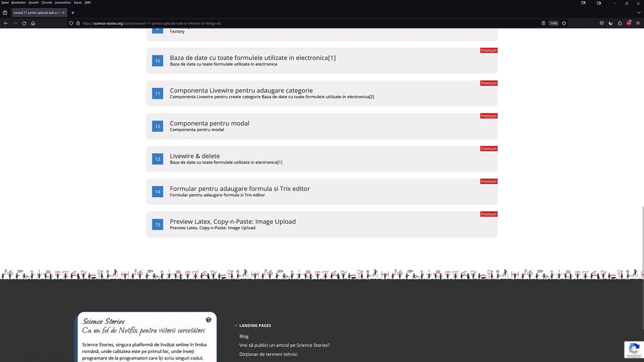
Task: Open lesson 10 Baza de date cu toate formulele
Action: [x=322, y=61]
